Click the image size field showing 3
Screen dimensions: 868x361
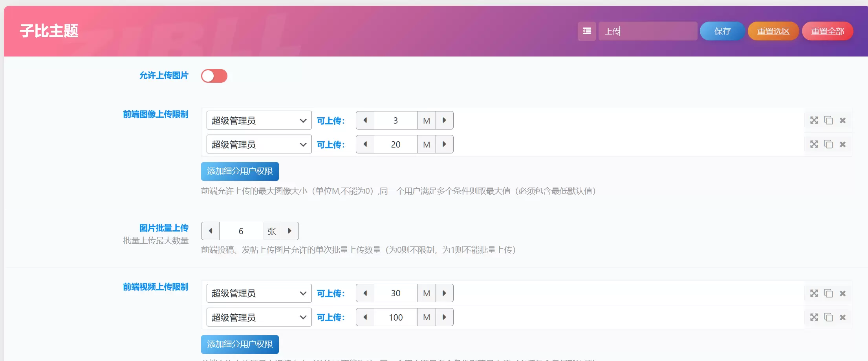point(396,120)
